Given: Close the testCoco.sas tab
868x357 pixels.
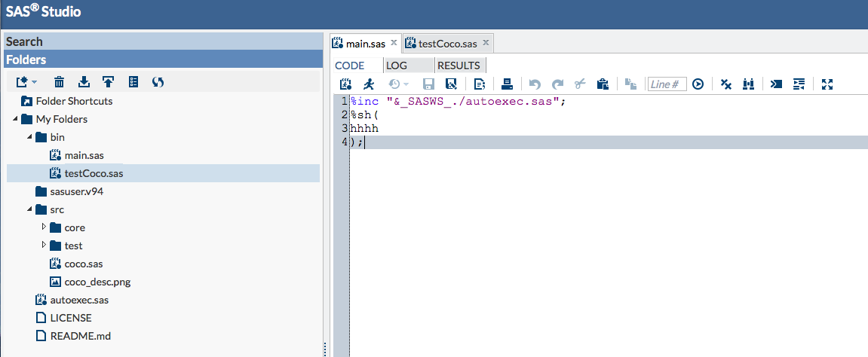Looking at the screenshot, I should [x=486, y=42].
